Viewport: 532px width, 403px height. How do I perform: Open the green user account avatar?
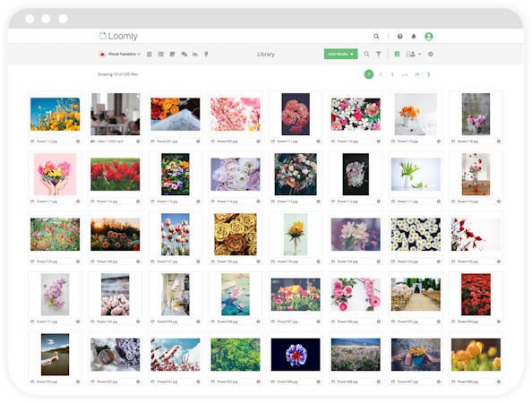(428, 37)
